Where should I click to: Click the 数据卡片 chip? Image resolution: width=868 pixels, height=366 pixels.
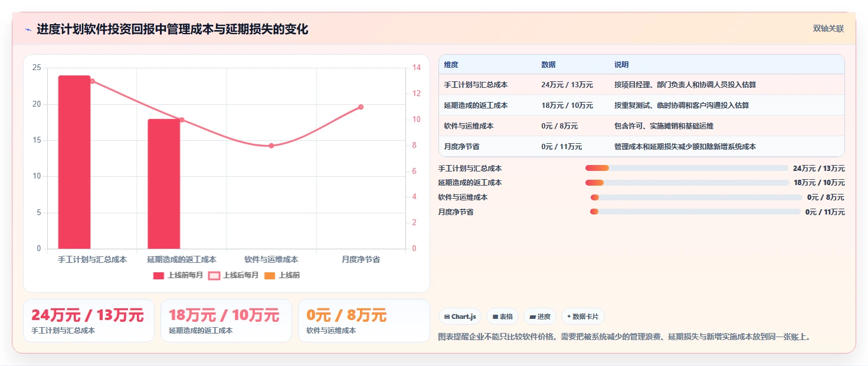(582, 316)
